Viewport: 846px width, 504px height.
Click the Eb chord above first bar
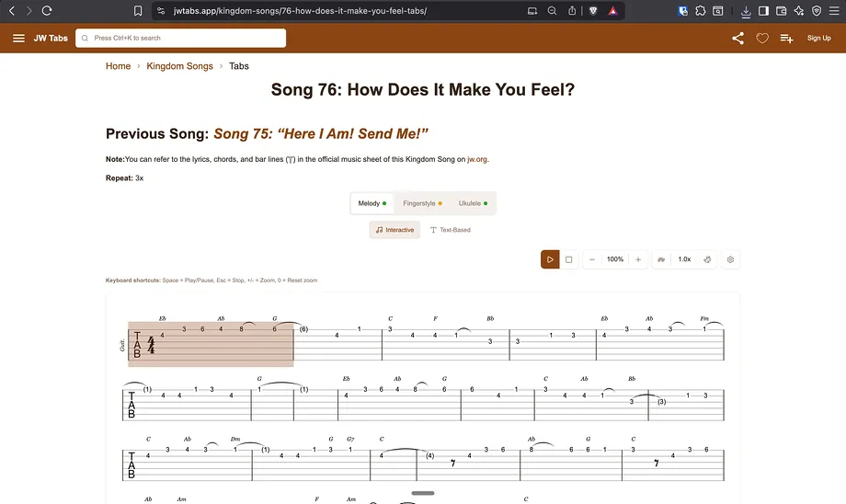click(x=163, y=318)
